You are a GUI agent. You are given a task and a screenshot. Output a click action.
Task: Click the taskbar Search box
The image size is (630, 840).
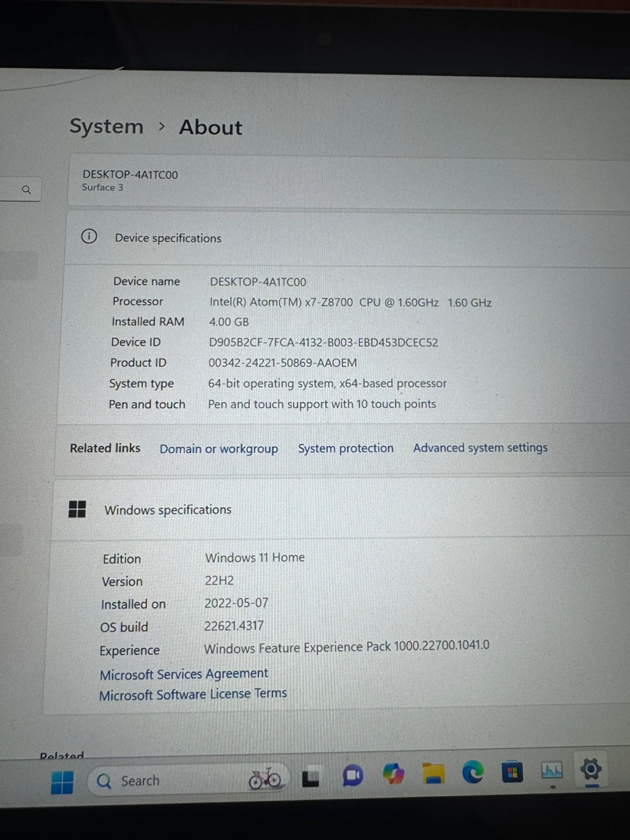(x=188, y=780)
